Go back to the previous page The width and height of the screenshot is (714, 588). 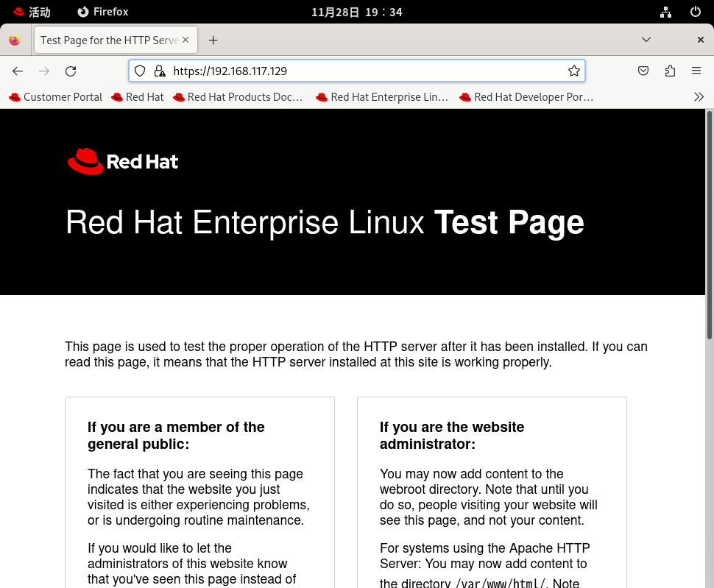(x=18, y=71)
